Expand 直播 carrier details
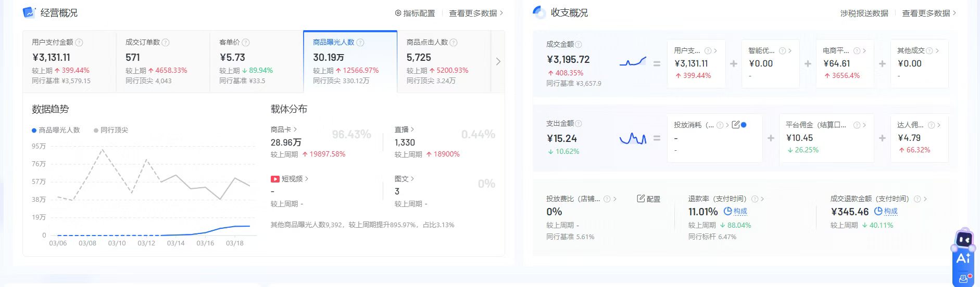 tap(412, 129)
